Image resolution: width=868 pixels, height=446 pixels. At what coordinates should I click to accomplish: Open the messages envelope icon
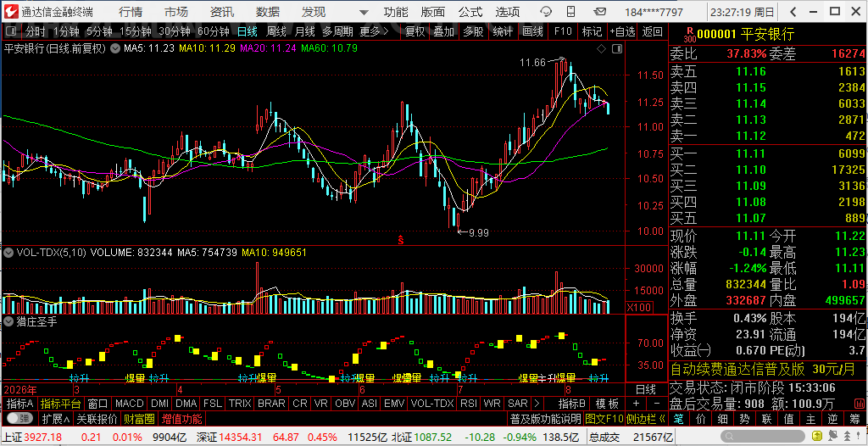click(x=599, y=12)
